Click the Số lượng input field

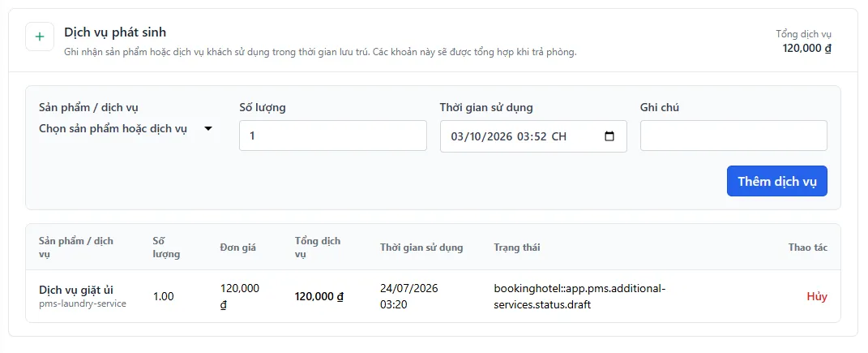point(333,136)
